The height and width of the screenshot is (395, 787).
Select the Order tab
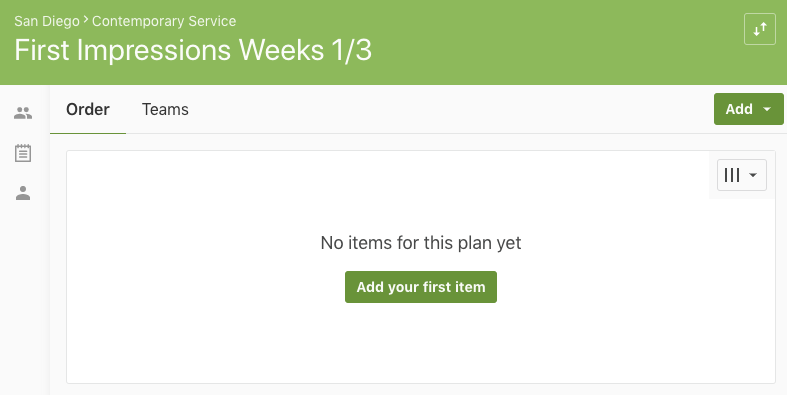point(88,109)
